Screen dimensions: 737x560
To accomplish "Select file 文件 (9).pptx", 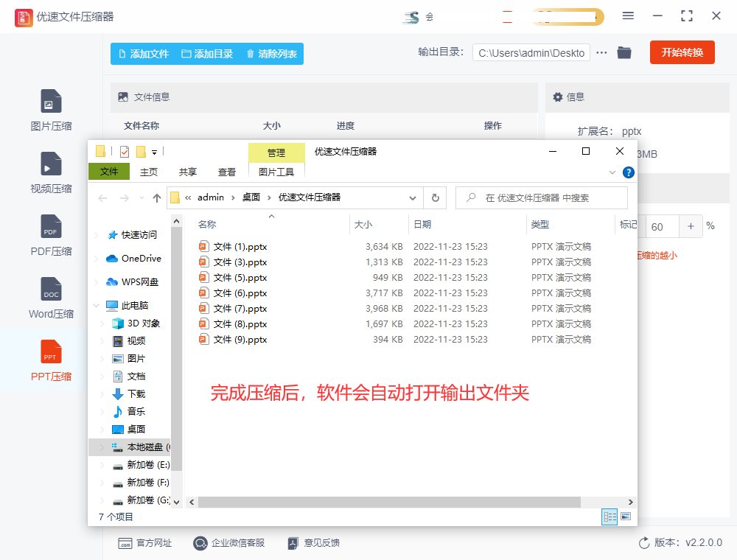I will [233, 340].
